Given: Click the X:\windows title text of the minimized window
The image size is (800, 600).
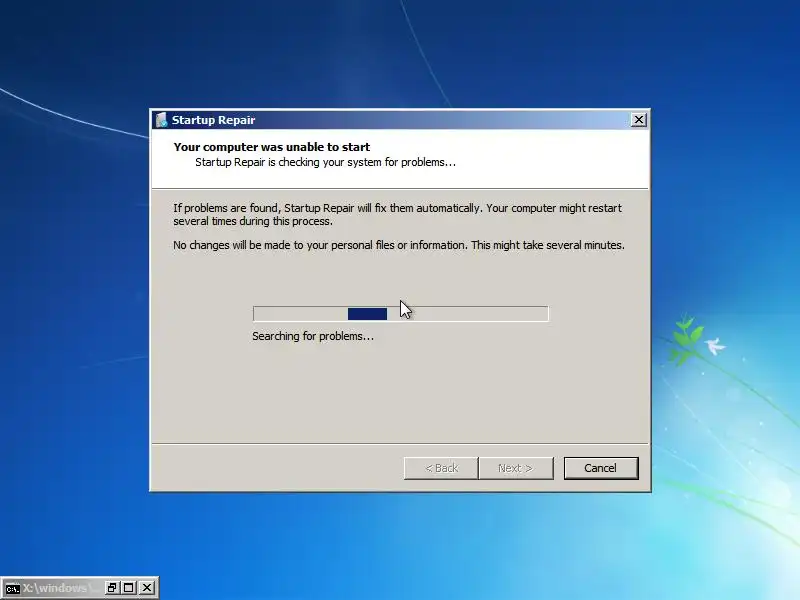Looking at the screenshot, I should [x=59, y=588].
